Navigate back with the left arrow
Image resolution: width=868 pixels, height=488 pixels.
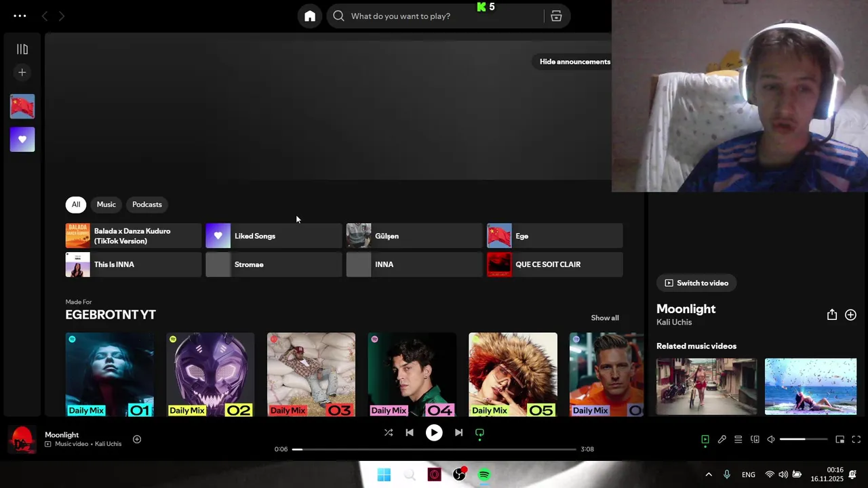pos(45,16)
